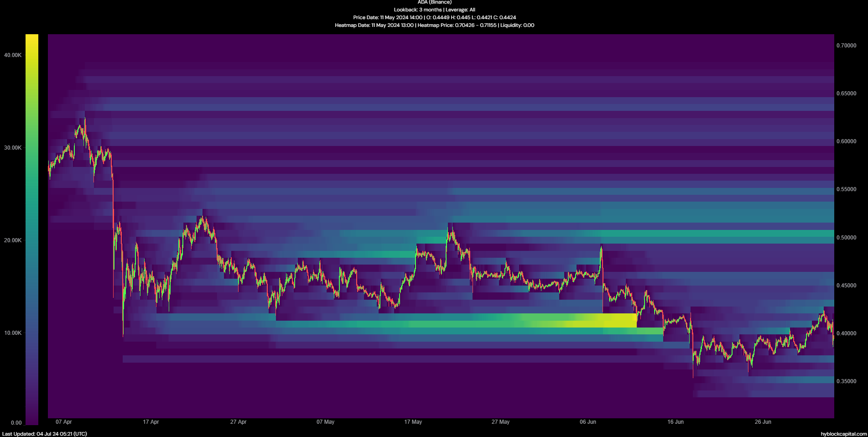Click the 20.00K colorbar scale label
Screen dimensions: 868x437
coord(13,240)
